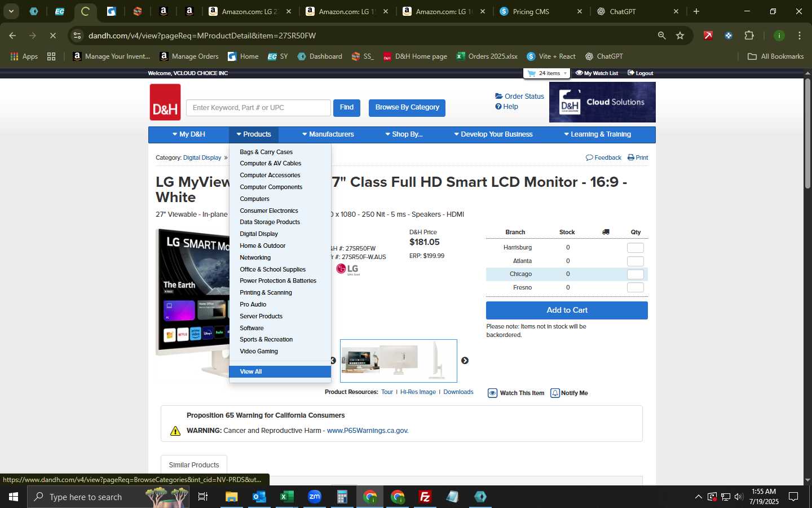Open Chrome profile avatar icon

[x=779, y=36]
